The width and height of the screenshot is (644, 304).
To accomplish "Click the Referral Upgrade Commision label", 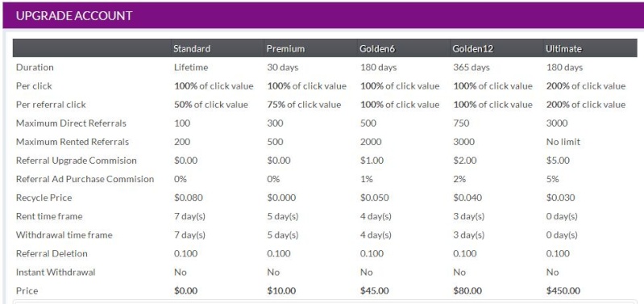I will click(x=76, y=160).
